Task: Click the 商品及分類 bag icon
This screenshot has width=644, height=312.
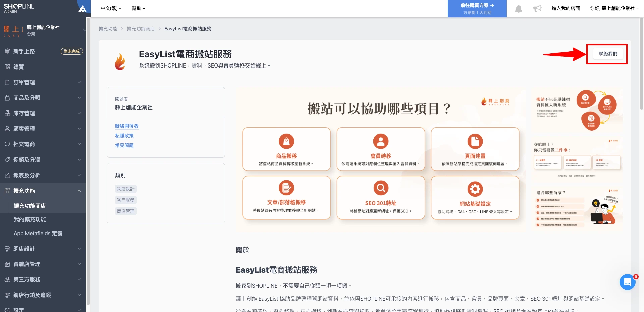Action: tap(7, 98)
